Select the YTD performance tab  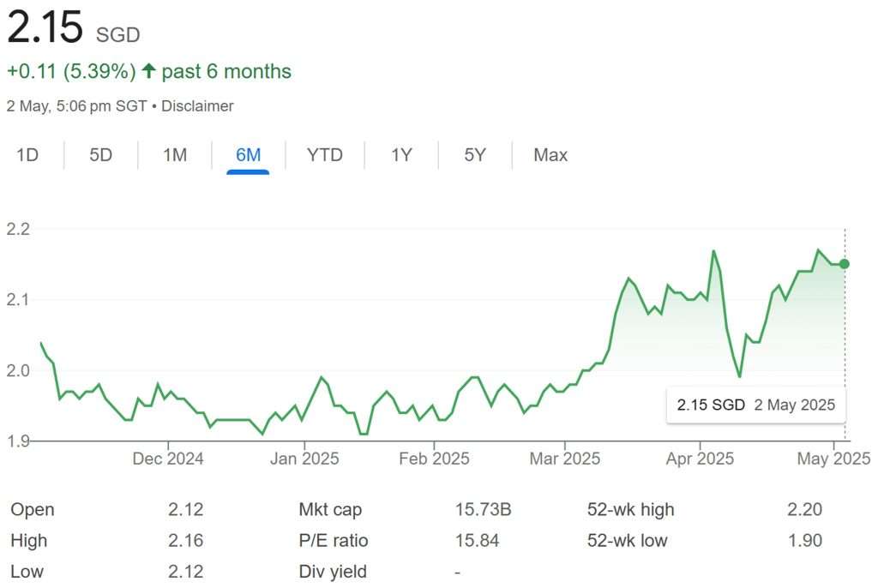(323, 155)
